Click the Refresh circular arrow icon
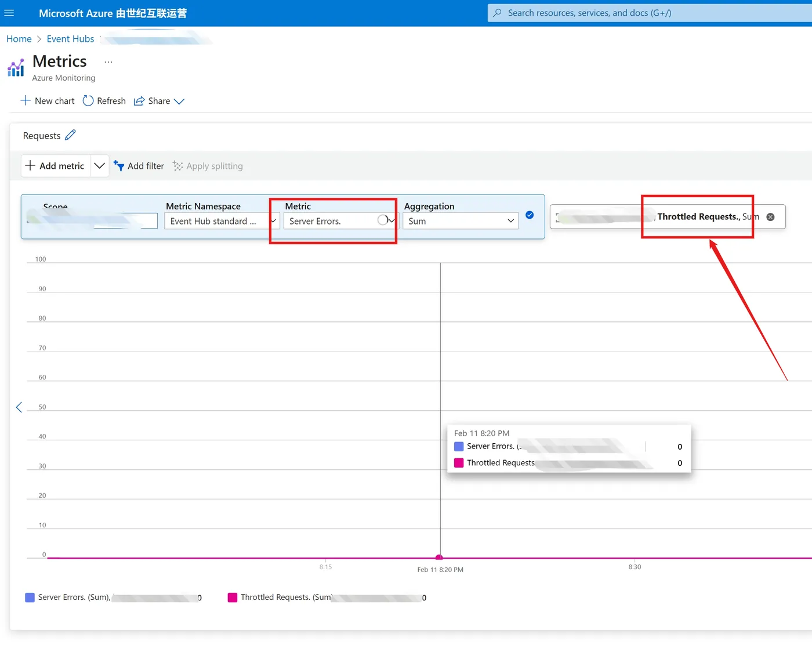Viewport: 812px width, 648px height. 88,100
